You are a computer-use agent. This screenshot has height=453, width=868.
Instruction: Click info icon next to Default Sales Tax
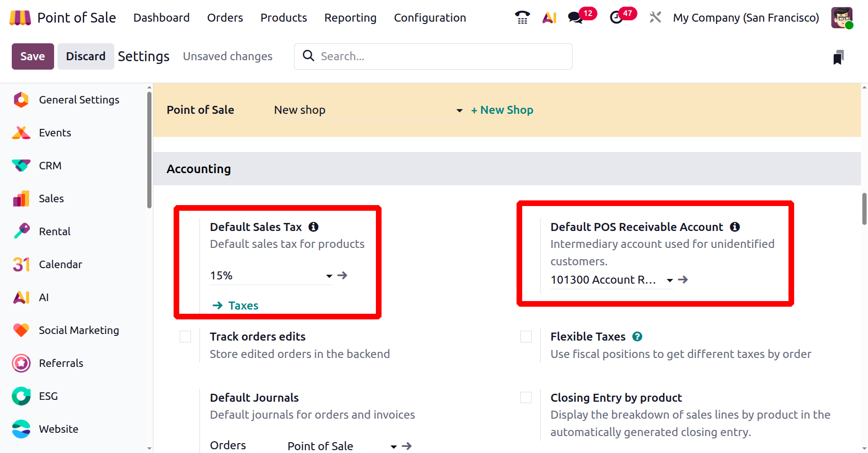(313, 227)
